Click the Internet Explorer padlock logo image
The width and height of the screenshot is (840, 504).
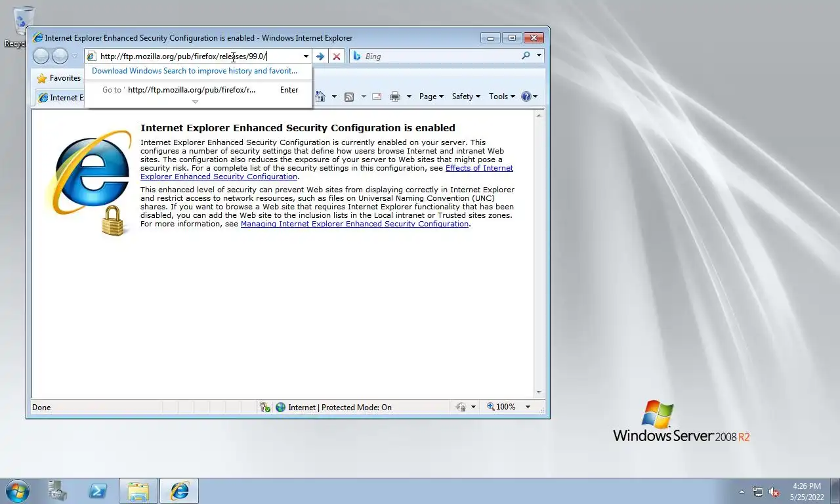coord(89,183)
